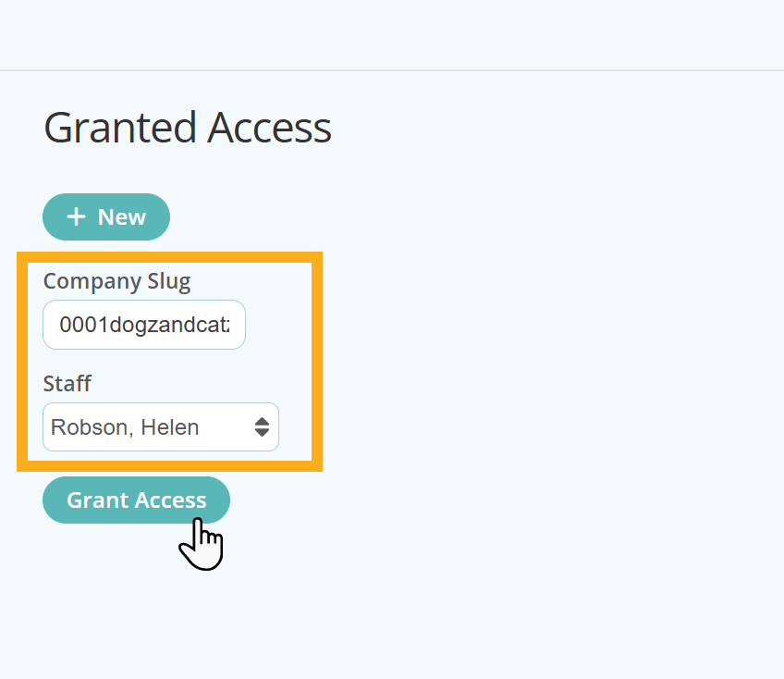
Task: Click the word "New" on teal button
Action: point(121,217)
